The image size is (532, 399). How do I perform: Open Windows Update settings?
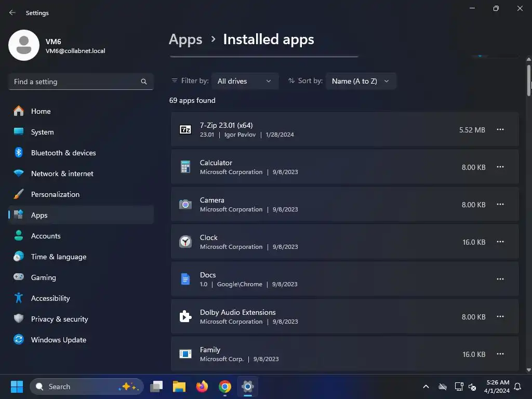point(81,340)
